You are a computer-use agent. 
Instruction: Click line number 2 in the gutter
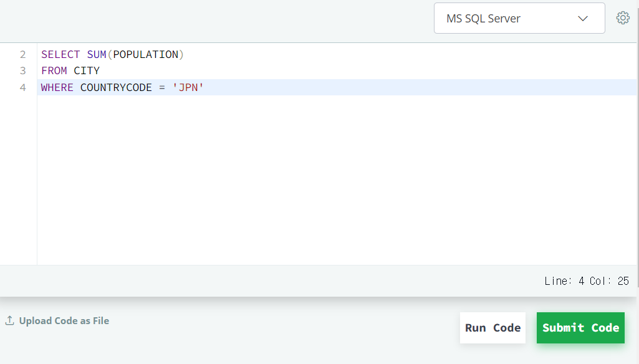click(23, 55)
